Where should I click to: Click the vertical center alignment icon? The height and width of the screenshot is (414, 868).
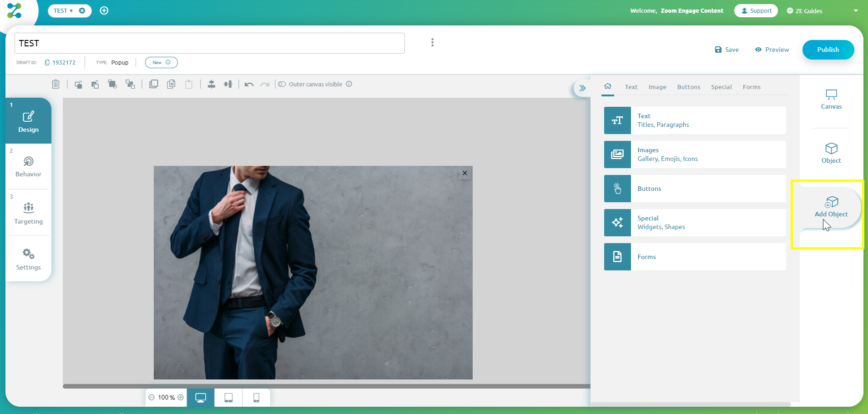point(212,84)
